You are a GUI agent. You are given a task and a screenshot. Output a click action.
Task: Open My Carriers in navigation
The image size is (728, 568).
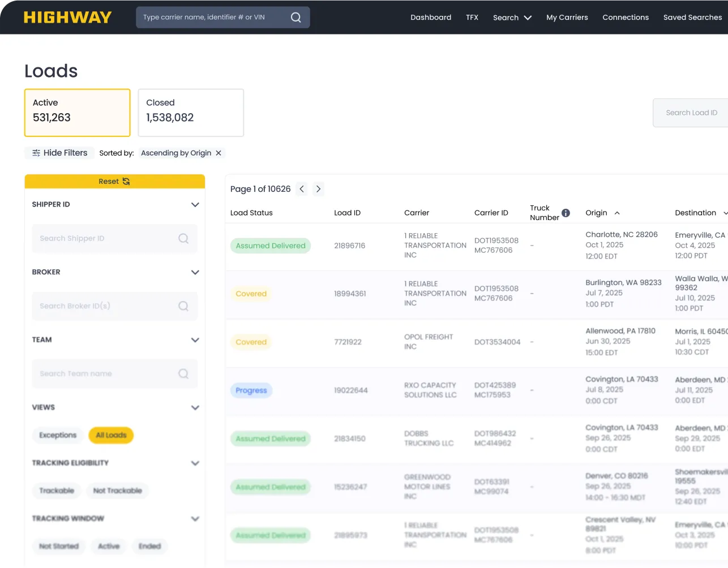tap(567, 18)
